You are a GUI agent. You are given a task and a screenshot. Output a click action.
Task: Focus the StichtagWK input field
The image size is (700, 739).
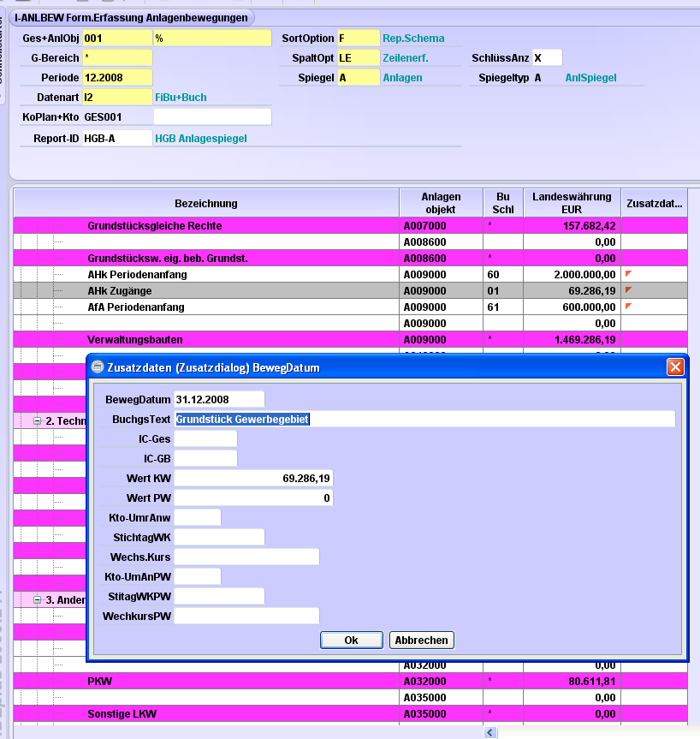(x=219, y=537)
